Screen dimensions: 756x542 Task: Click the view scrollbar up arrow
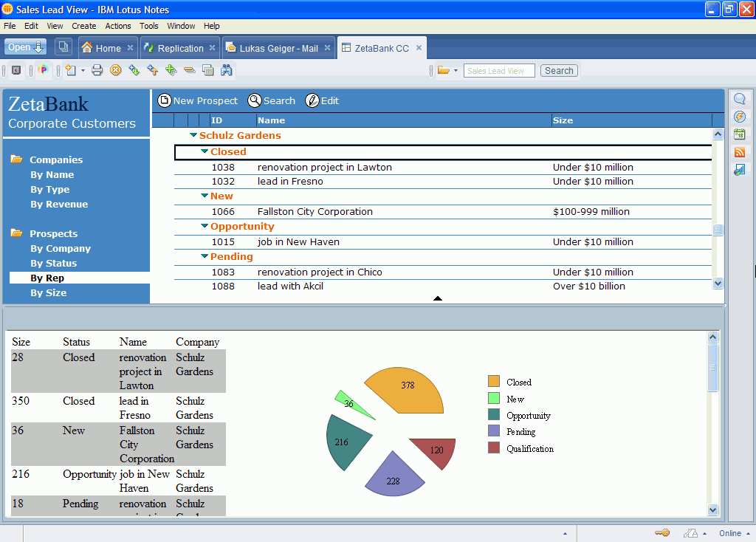718,134
